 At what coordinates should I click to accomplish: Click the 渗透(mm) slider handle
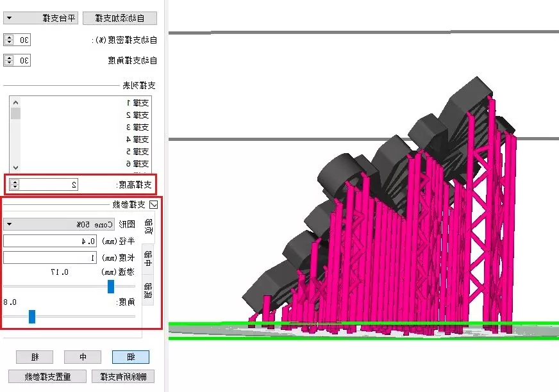point(111,286)
